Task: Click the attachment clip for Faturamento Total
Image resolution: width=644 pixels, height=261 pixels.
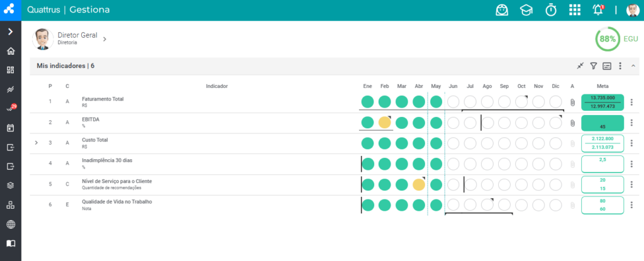Action: pyautogui.click(x=572, y=103)
